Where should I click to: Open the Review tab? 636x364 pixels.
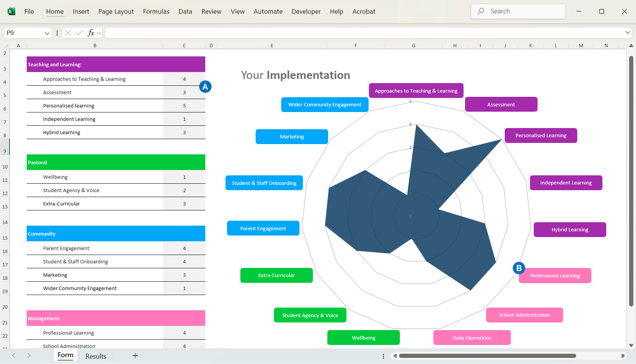pyautogui.click(x=211, y=11)
